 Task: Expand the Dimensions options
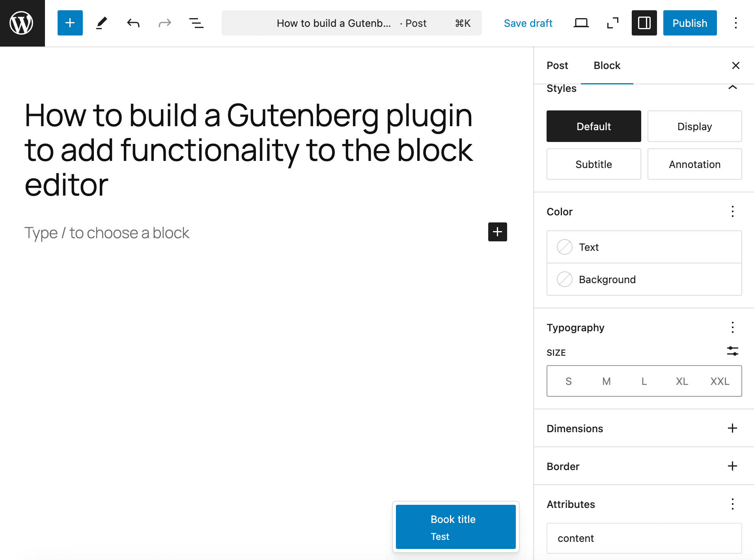click(732, 428)
